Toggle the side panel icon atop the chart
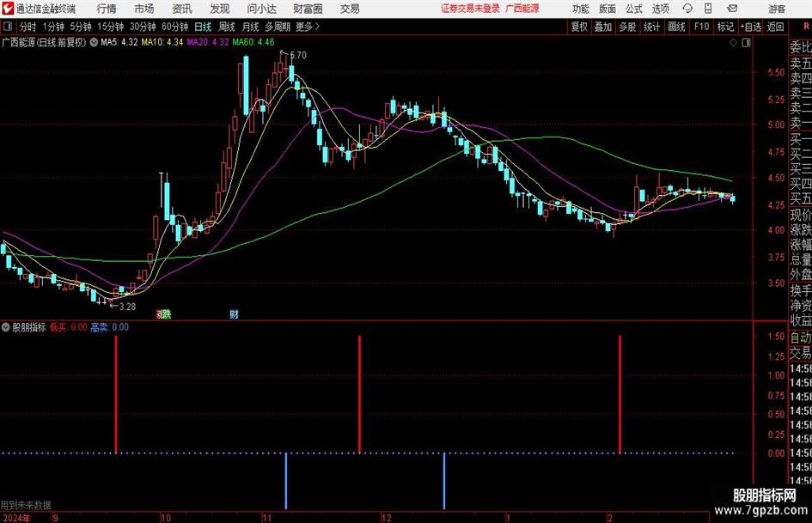This screenshot has height=523, width=812. click(746, 43)
